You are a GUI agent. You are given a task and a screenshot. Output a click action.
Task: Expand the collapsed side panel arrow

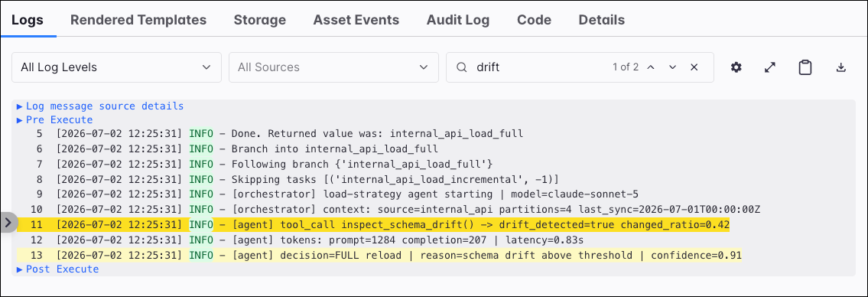8,222
